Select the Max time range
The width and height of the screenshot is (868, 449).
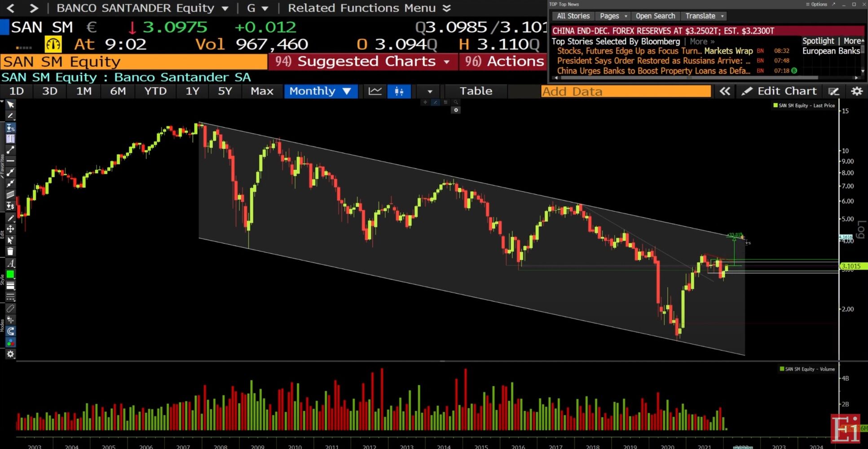click(x=262, y=91)
